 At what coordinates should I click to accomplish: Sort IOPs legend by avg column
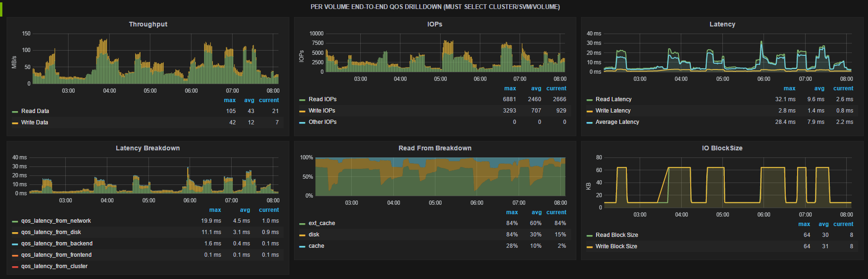click(x=536, y=88)
